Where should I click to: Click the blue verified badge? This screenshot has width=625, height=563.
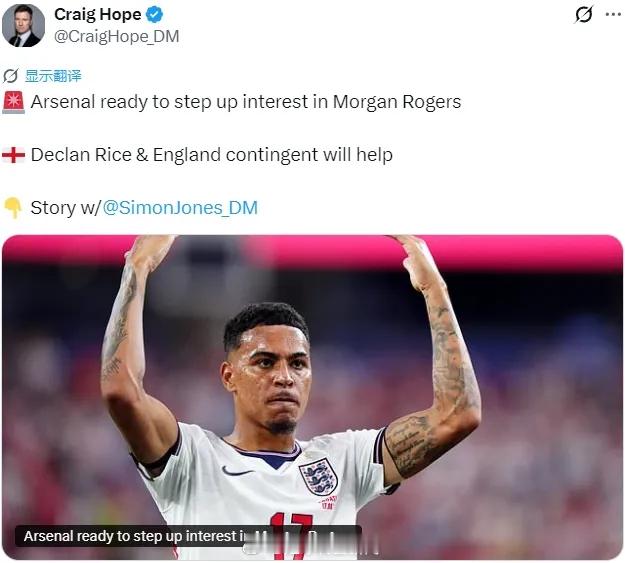[154, 15]
